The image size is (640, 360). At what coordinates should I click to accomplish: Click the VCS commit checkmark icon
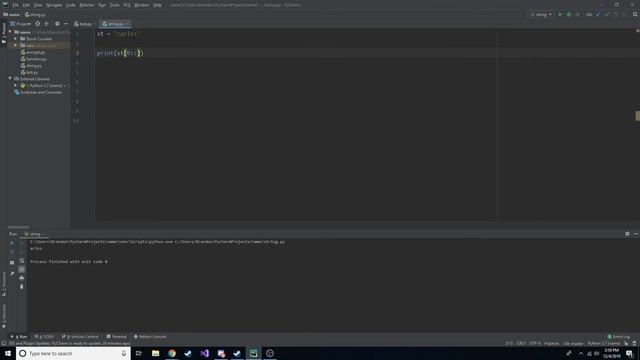(607, 14)
